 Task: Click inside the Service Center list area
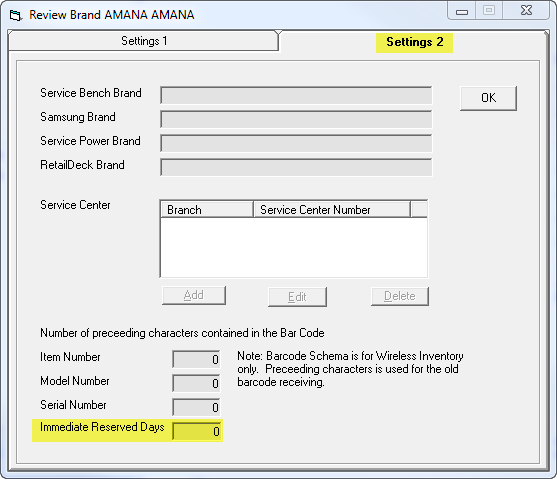coord(294,247)
